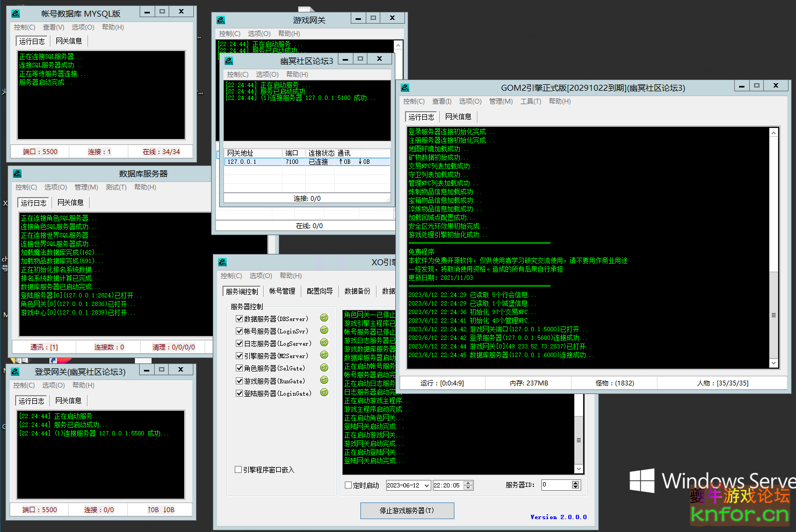Click 人物 : [35/35/35] status in GOM2引擎
Screen dimensions: 796x532
coord(722,383)
